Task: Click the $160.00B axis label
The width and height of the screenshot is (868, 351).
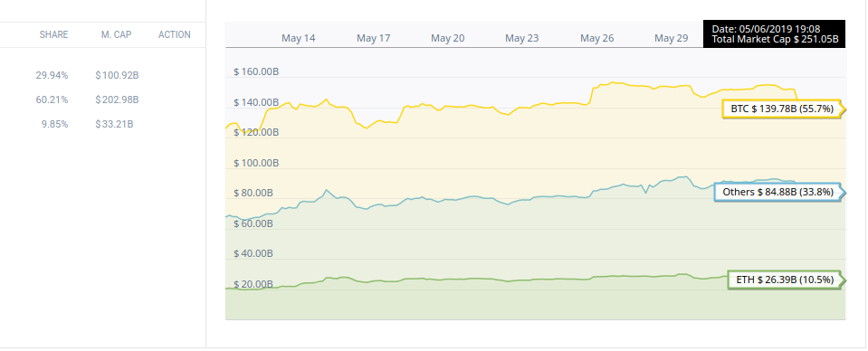Action: tap(256, 72)
